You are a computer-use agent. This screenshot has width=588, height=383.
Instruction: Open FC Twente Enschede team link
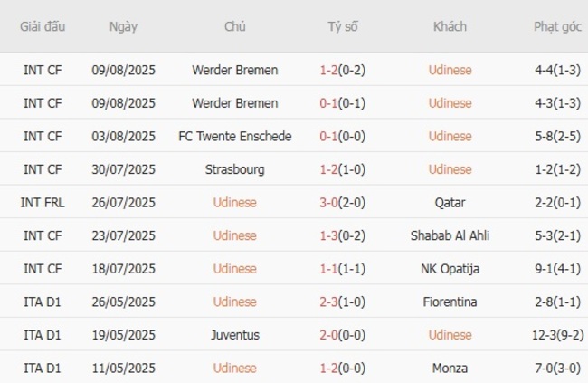pos(235,136)
